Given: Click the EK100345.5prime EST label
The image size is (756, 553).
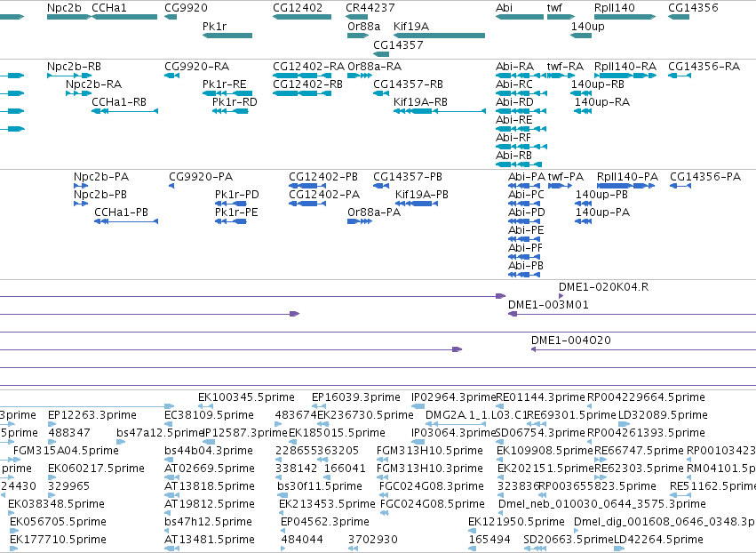Looking at the screenshot, I should (246, 397).
